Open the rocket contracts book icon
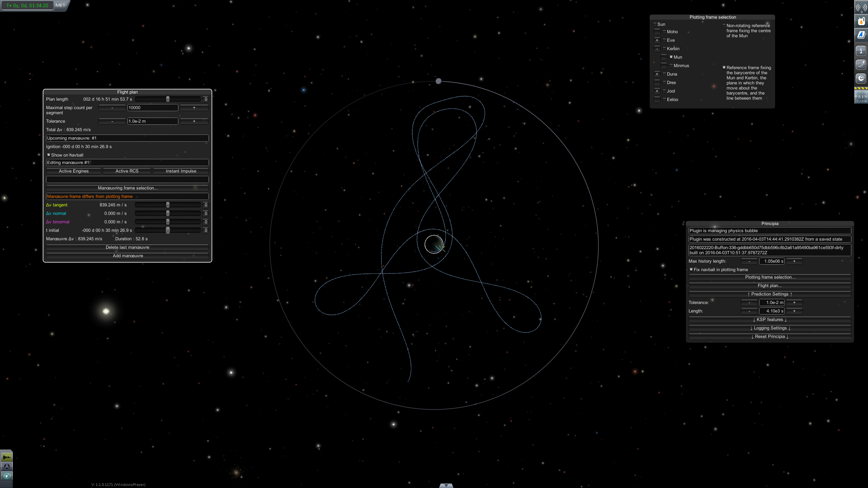The height and width of the screenshot is (488, 868). (x=861, y=35)
